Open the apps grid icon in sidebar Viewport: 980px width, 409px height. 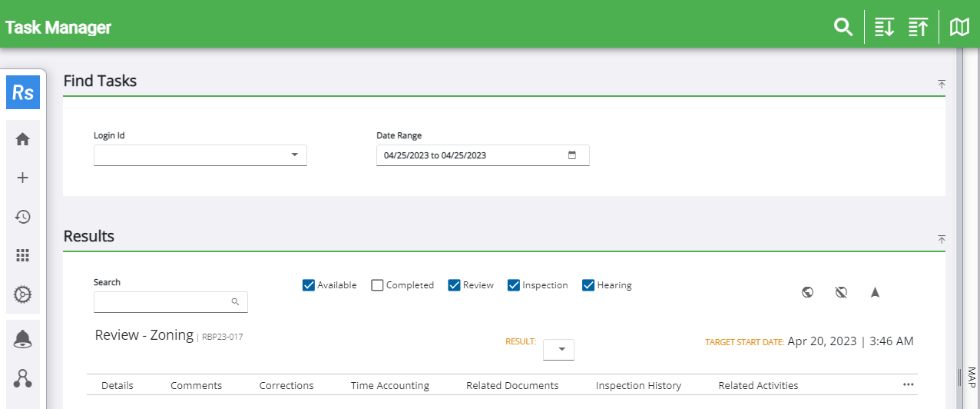point(23,255)
